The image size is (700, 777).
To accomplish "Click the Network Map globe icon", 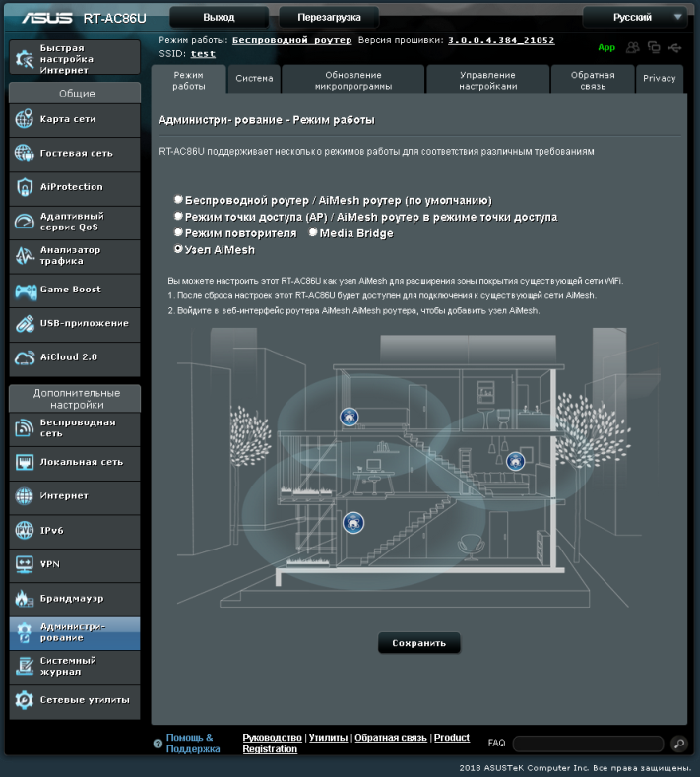I will (x=24, y=119).
